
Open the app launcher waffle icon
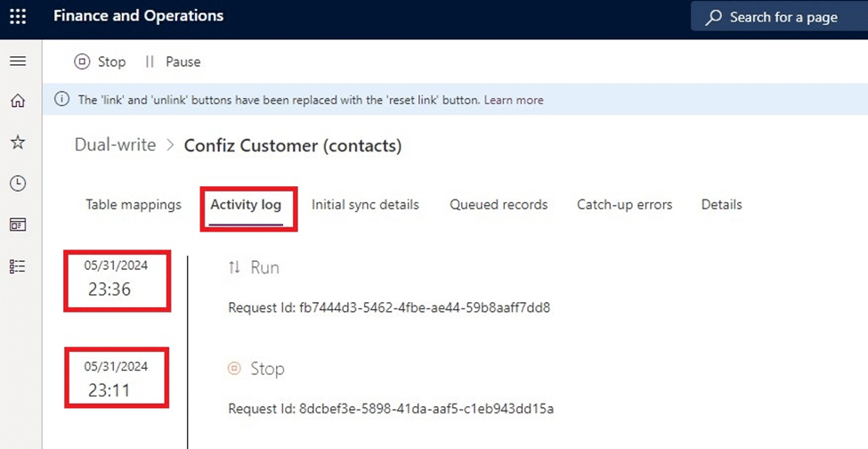[x=18, y=17]
